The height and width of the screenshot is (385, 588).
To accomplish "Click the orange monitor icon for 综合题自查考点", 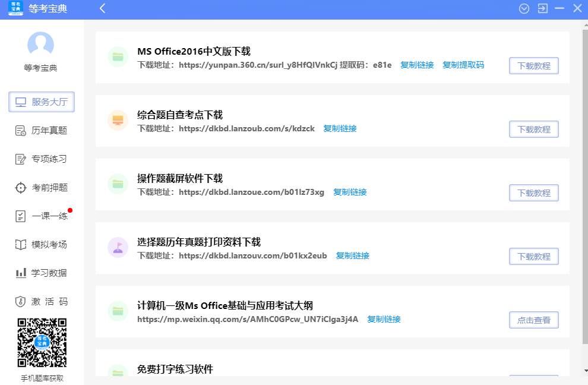I will coord(118,120).
